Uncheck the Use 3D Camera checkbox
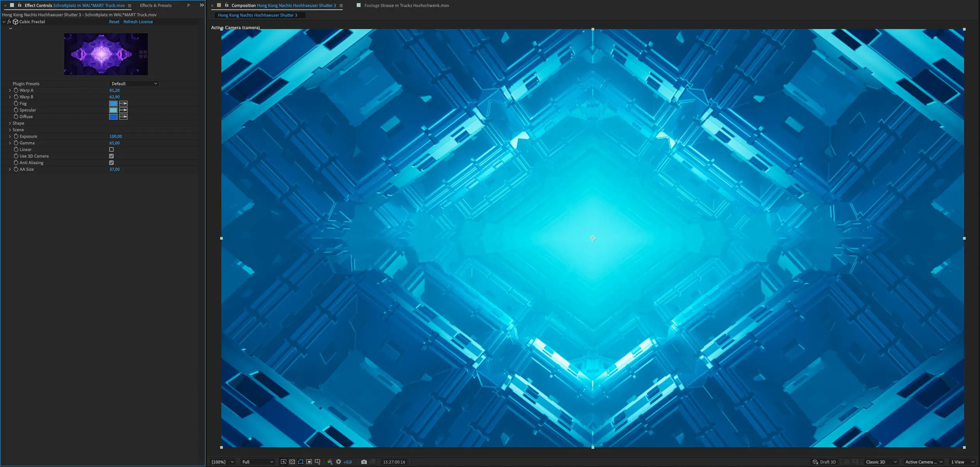 coord(111,156)
